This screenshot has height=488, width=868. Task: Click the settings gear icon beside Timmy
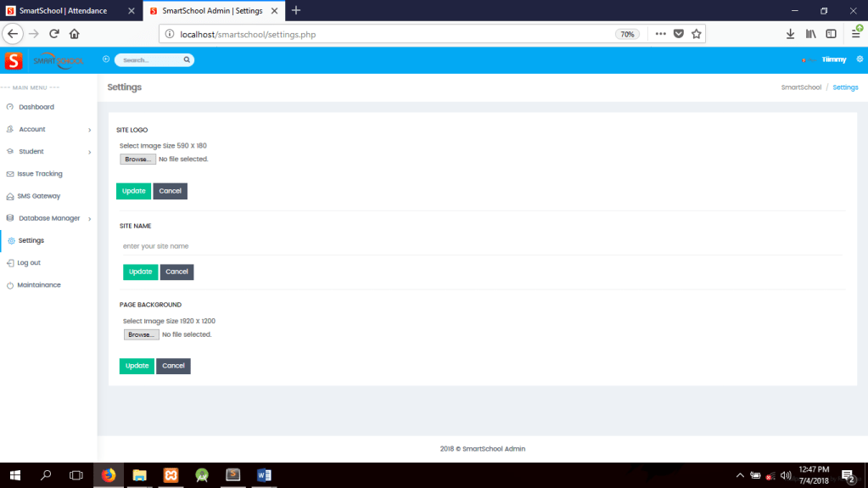pyautogui.click(x=860, y=59)
